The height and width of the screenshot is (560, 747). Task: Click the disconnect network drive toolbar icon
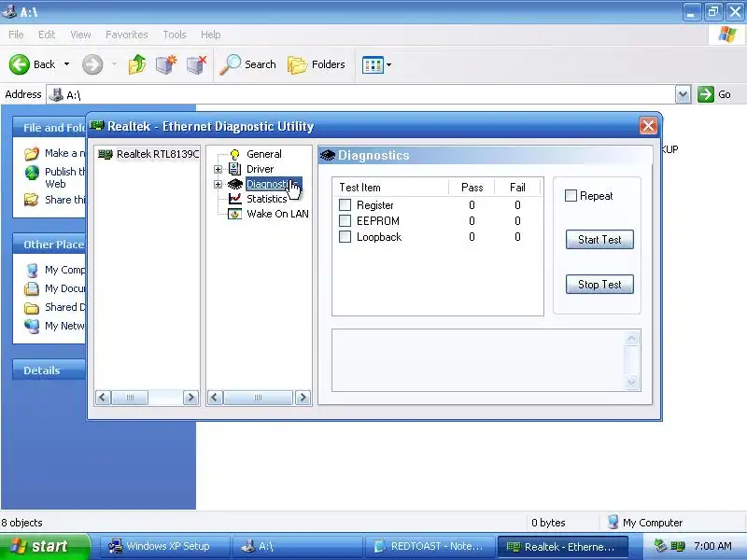click(x=196, y=64)
